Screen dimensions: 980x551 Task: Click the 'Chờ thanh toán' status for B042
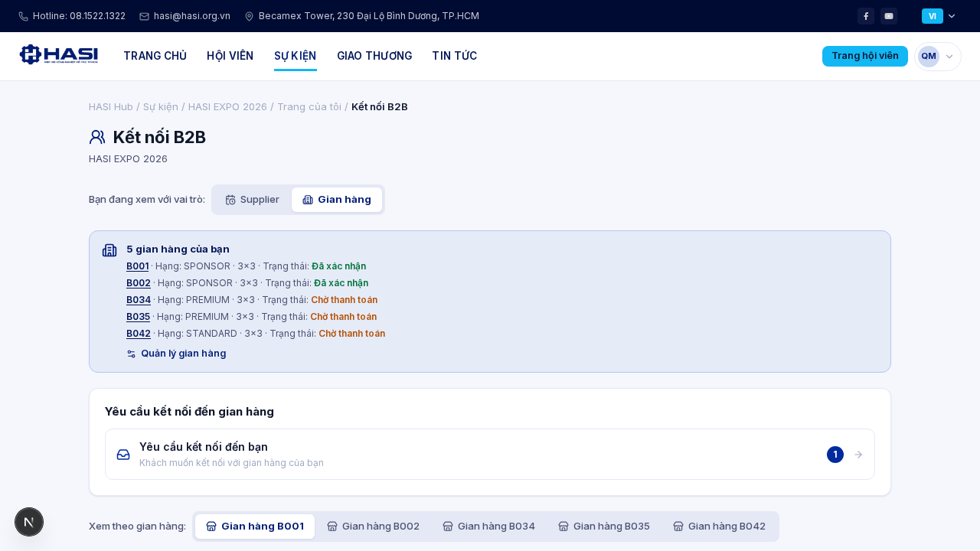pyautogui.click(x=351, y=334)
